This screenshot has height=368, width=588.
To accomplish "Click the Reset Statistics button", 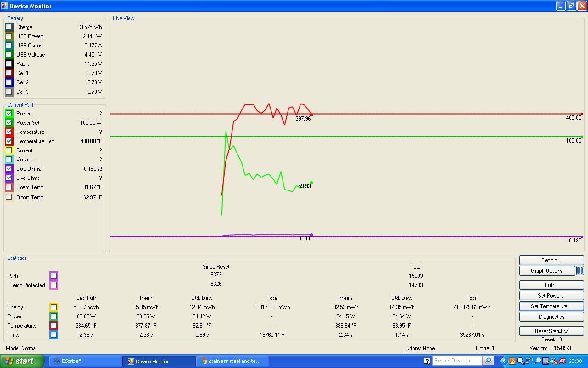I will pyautogui.click(x=551, y=331).
